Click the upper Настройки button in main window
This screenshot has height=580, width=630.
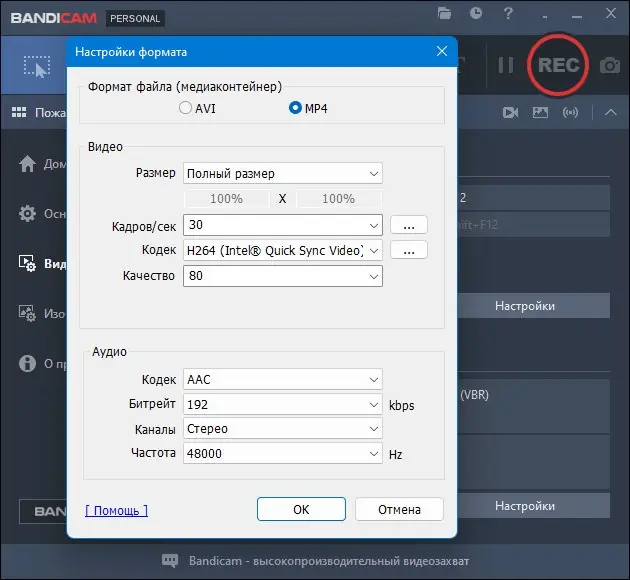point(534,306)
